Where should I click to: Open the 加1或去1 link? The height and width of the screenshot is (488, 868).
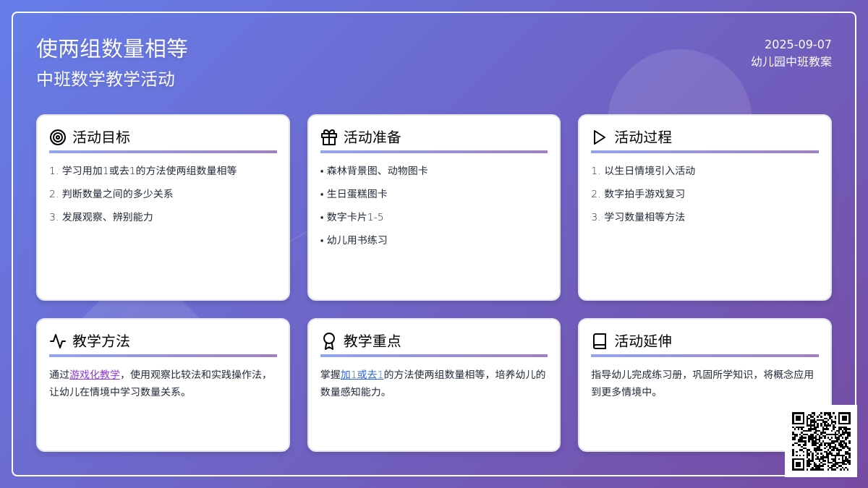(362, 374)
